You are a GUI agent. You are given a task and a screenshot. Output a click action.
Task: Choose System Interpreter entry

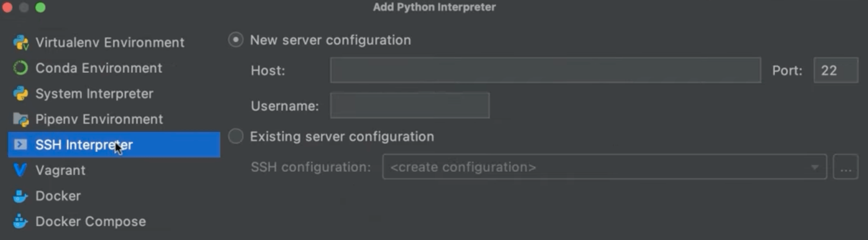tap(114, 94)
